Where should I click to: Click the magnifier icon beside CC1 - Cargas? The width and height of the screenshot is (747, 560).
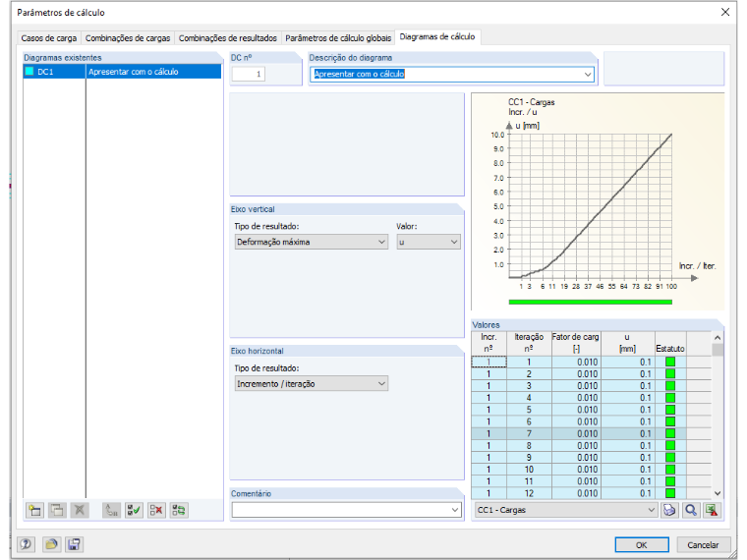point(691,511)
